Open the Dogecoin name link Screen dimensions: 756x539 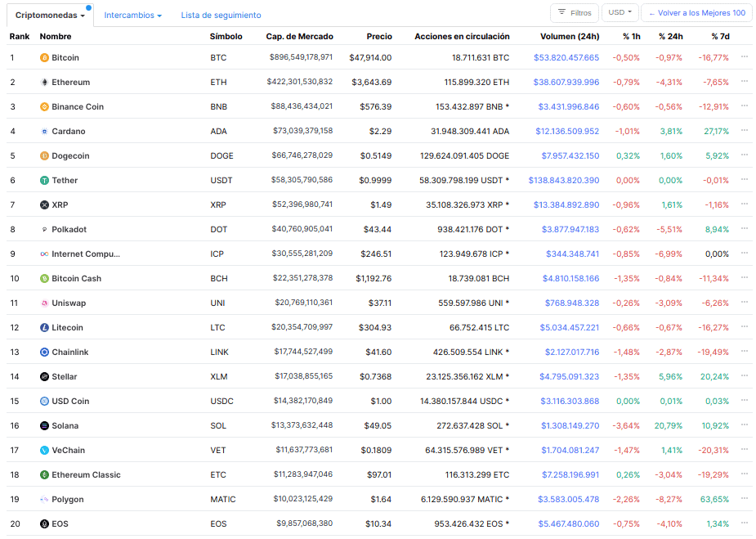tap(70, 156)
